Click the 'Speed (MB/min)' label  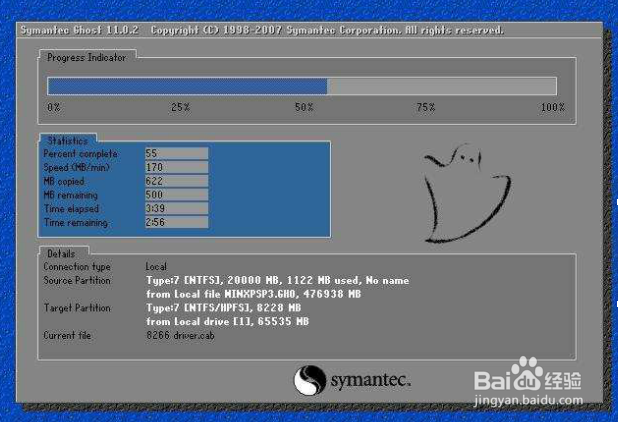[76, 167]
